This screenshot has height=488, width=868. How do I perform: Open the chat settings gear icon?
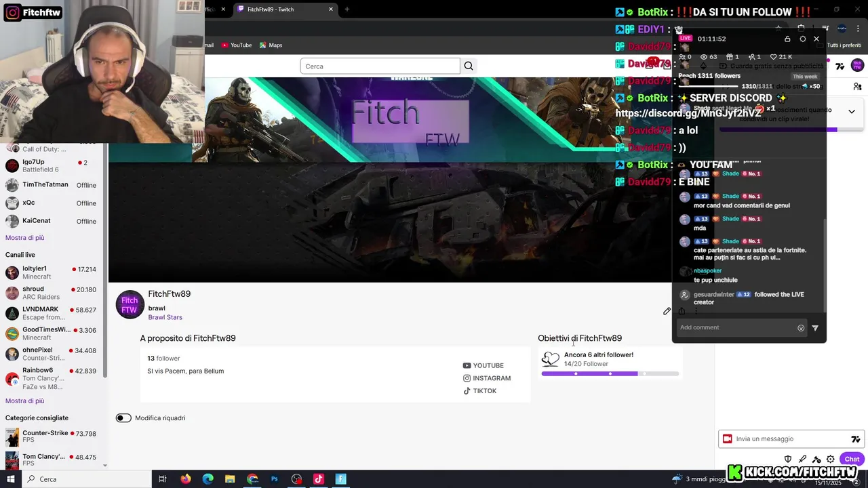point(831,459)
